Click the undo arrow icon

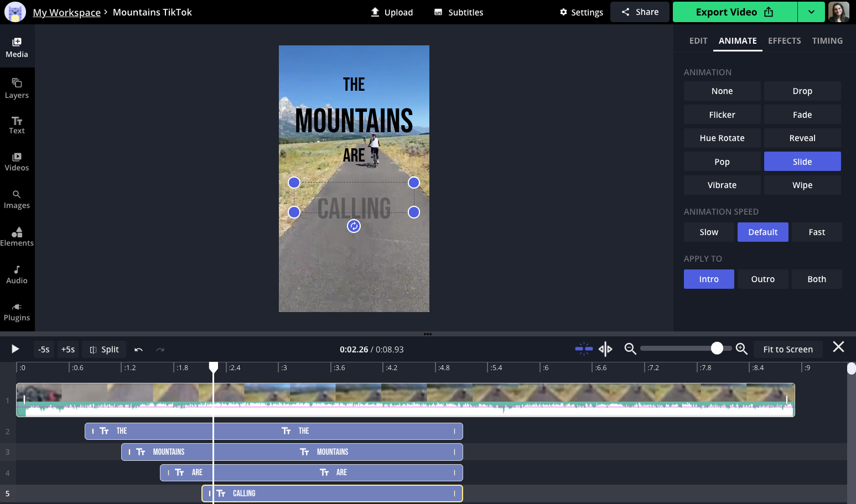(x=138, y=350)
